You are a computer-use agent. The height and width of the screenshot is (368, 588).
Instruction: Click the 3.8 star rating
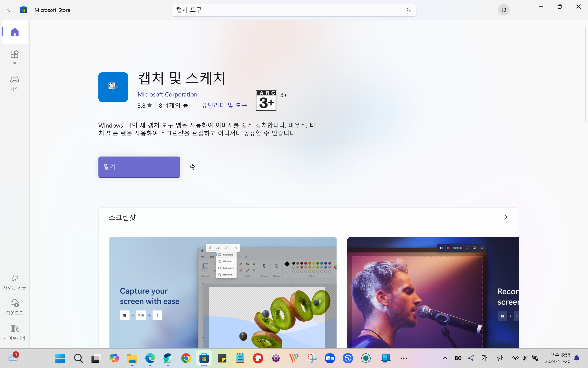tap(145, 105)
